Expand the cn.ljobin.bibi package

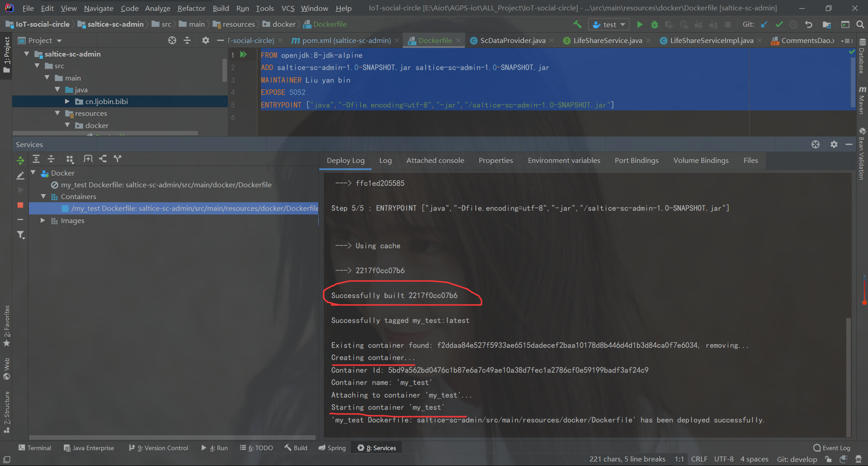click(67, 101)
